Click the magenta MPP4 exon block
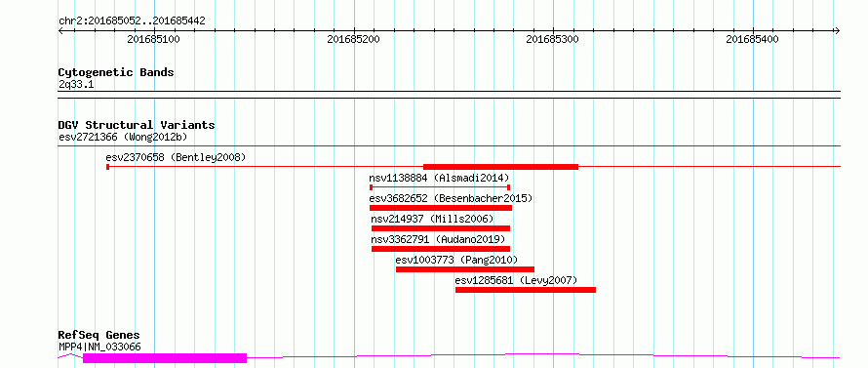 click(x=165, y=357)
